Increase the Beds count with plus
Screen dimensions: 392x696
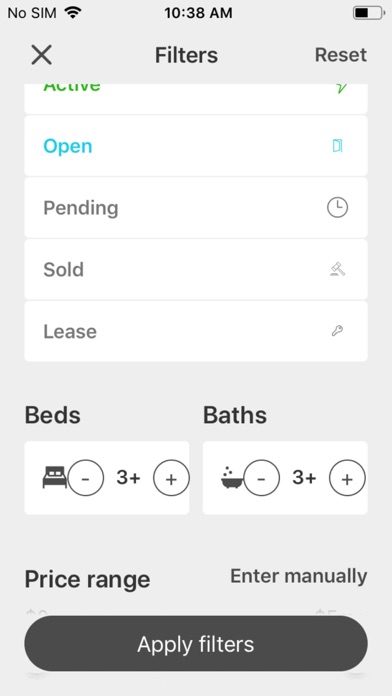pyautogui.click(x=171, y=478)
